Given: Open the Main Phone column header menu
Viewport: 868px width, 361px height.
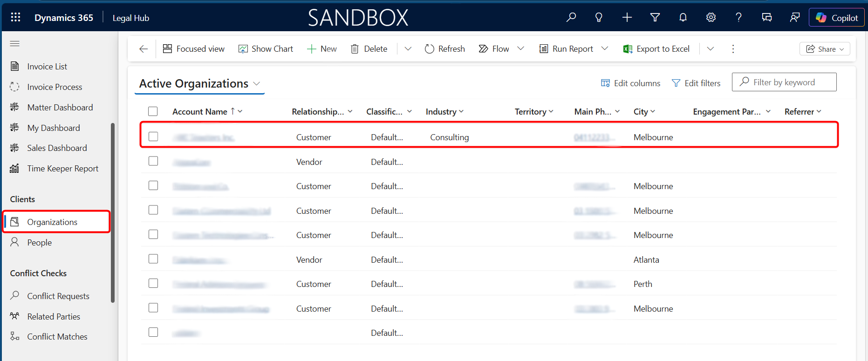Looking at the screenshot, I should pos(597,112).
